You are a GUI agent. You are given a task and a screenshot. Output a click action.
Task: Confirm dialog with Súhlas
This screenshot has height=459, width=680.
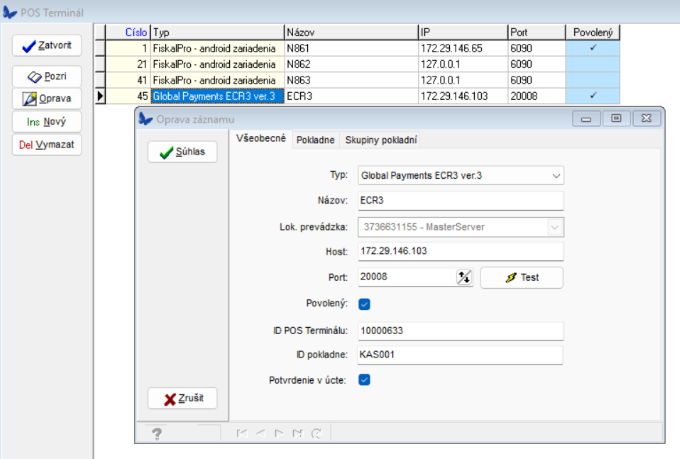[182, 152]
